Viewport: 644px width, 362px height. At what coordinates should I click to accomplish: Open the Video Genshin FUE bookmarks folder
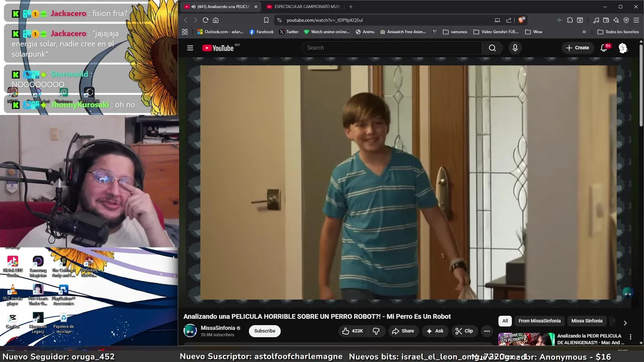[496, 32]
